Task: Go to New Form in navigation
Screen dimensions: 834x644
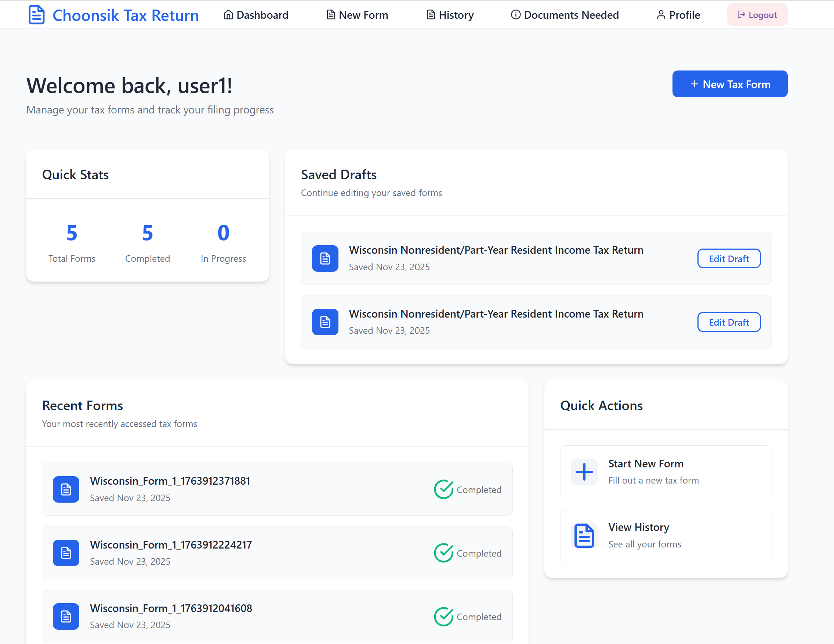Action: (x=357, y=15)
